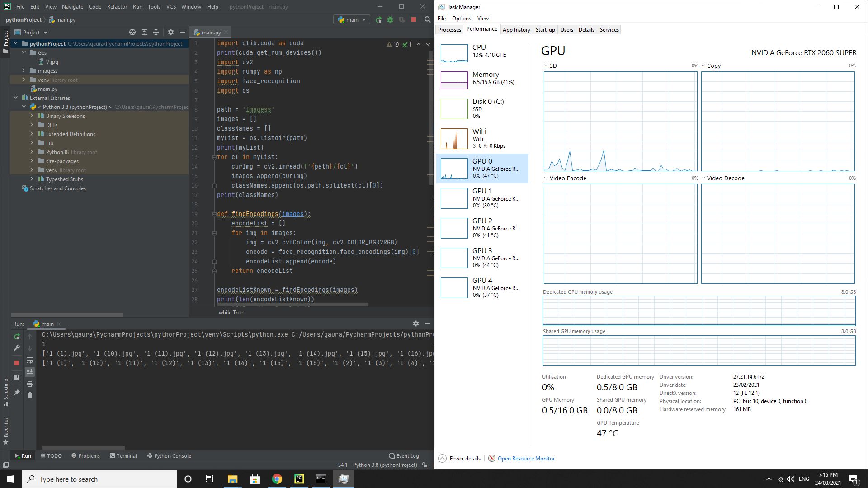Start debugging using the bug icon

(x=390, y=19)
